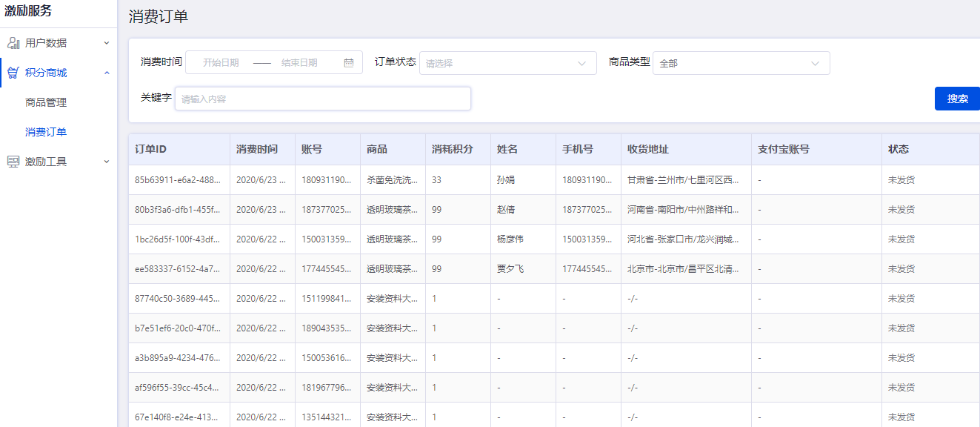The height and width of the screenshot is (427, 980).
Task: Click the 积分商城 shopping cart icon
Action: tap(13, 73)
